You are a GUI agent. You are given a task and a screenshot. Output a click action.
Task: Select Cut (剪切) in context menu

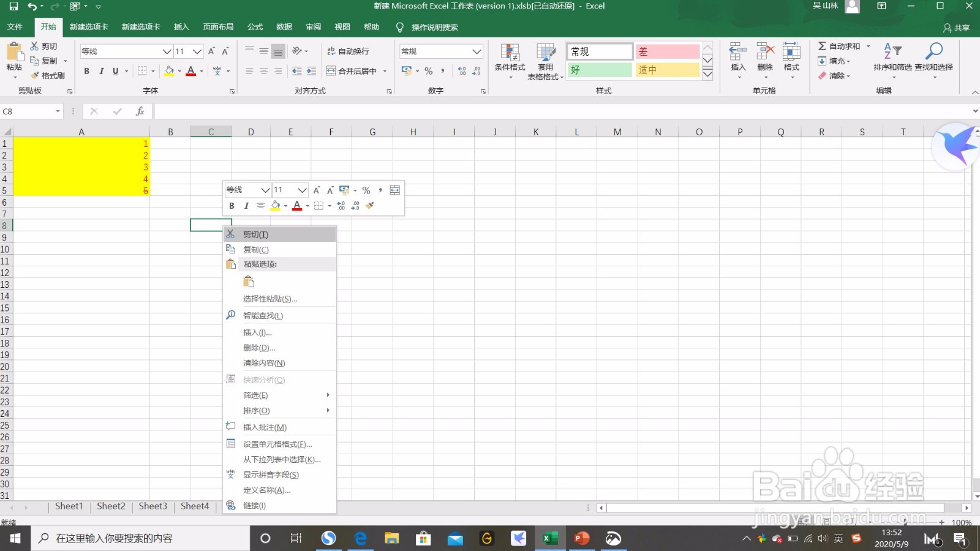coord(279,234)
